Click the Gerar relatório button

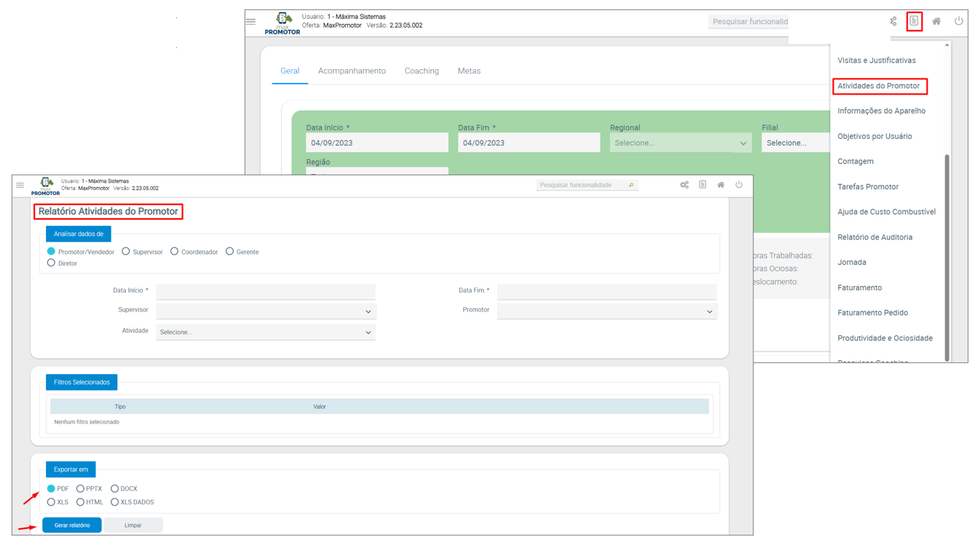pyautogui.click(x=72, y=525)
